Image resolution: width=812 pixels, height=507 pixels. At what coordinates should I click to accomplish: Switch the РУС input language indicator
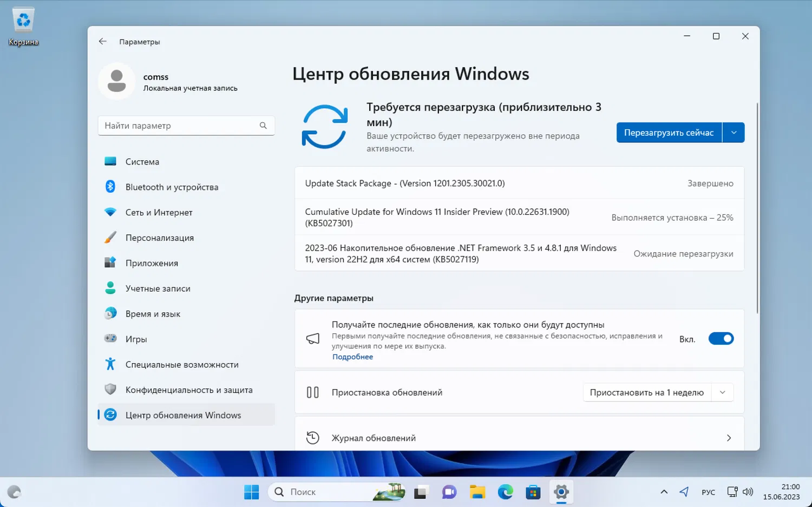708,492
